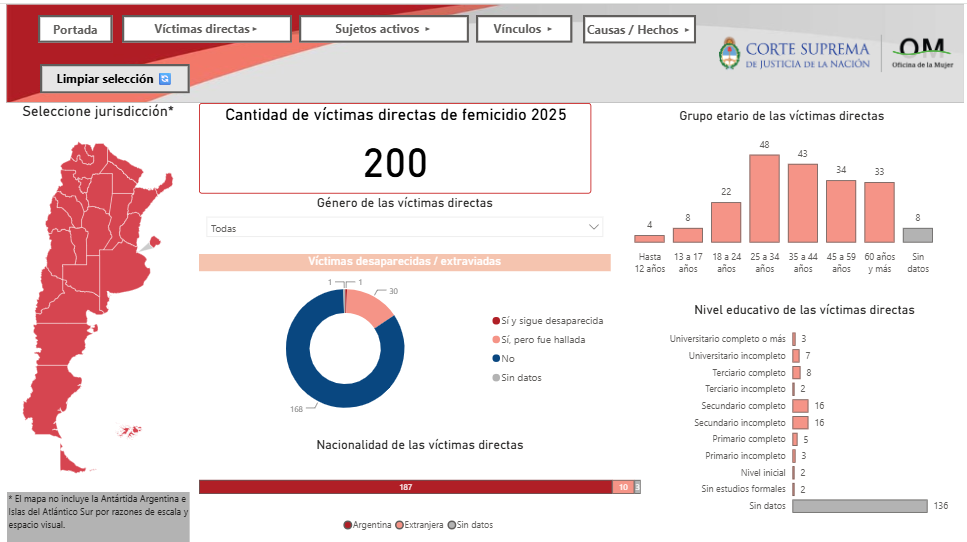Select the 60 años y más bar
The height and width of the screenshot is (542, 967).
879,212
